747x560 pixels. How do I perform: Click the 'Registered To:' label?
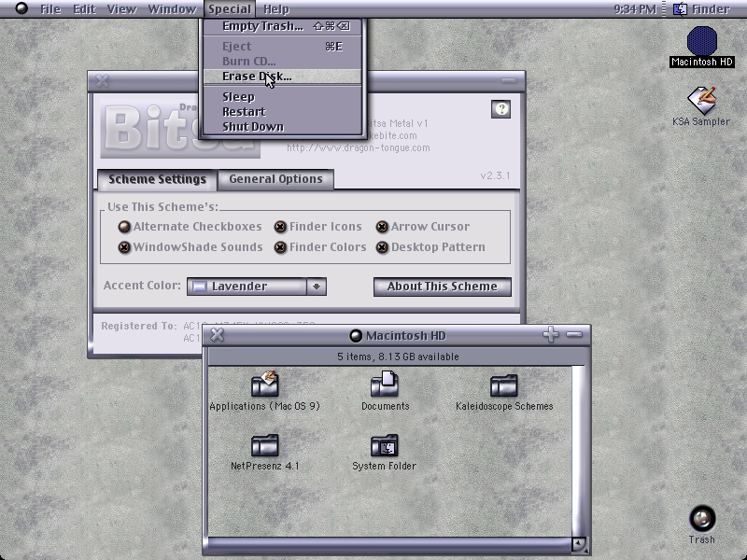(x=138, y=326)
